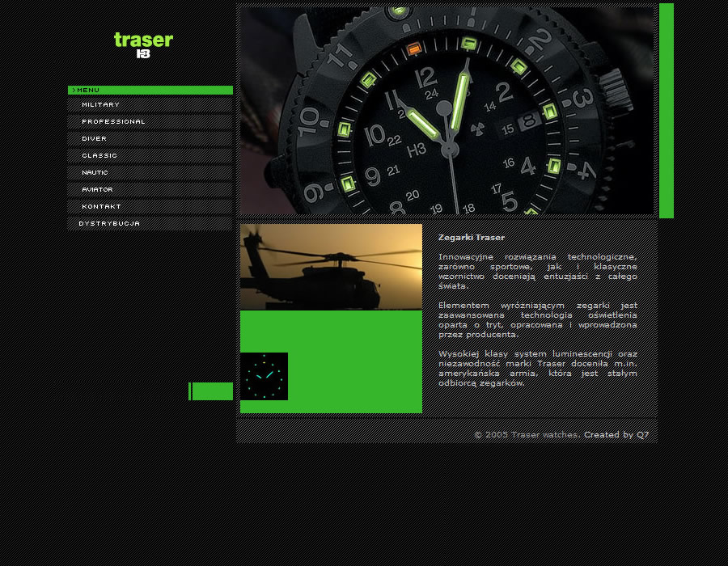Click the 2005 Traser watches copyright text
Screen dimensions: 728x566
(527, 435)
